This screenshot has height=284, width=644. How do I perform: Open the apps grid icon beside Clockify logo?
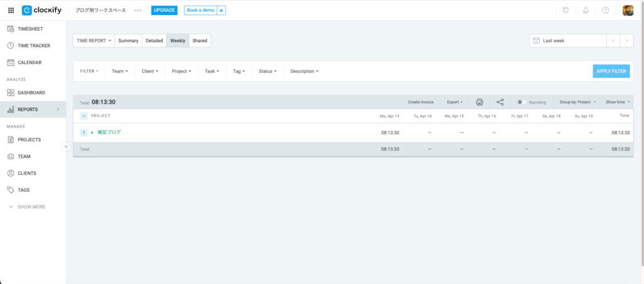click(x=11, y=11)
